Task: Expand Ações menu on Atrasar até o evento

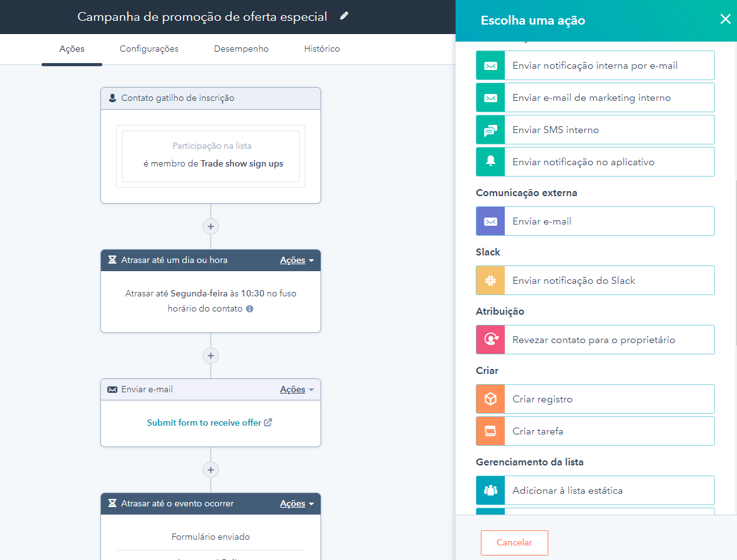Action: [297, 504]
